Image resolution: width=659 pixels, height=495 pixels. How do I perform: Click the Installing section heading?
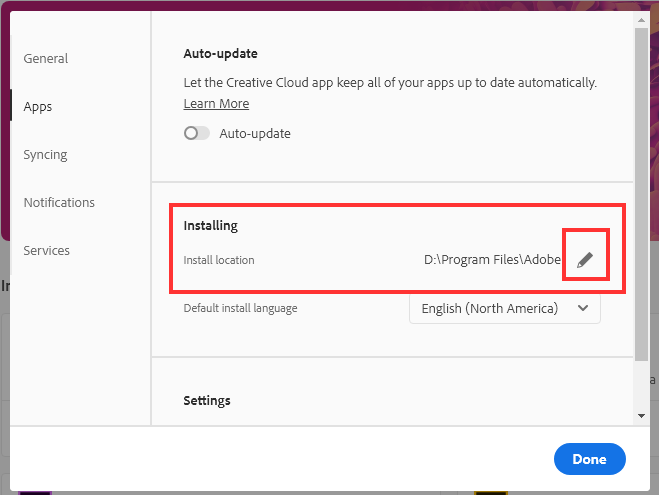211,226
